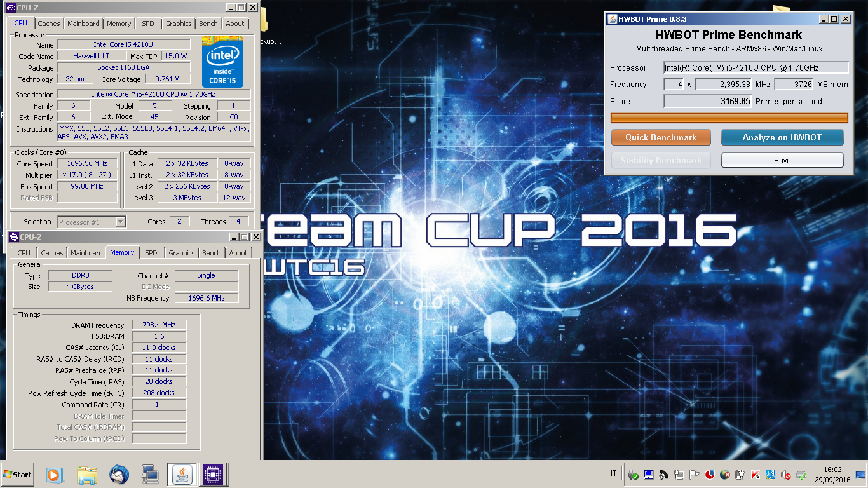The height and width of the screenshot is (488, 868).
Task: Select the Core Speed value 1696.56 MHz
Action: coord(87,163)
